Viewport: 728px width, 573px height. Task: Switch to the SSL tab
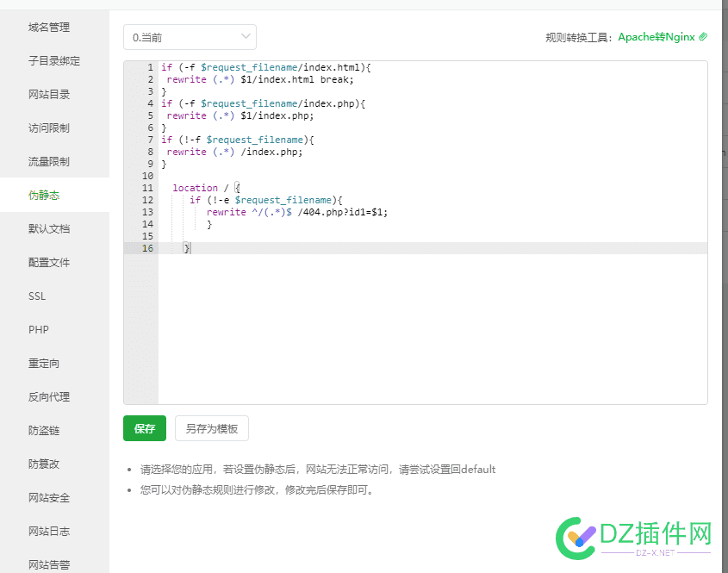(37, 296)
